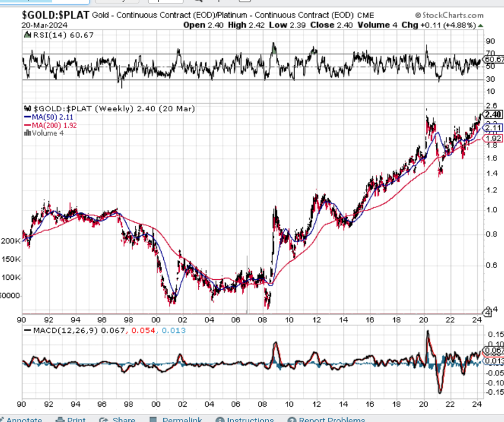Click the Print printer icon

pos(60,419)
